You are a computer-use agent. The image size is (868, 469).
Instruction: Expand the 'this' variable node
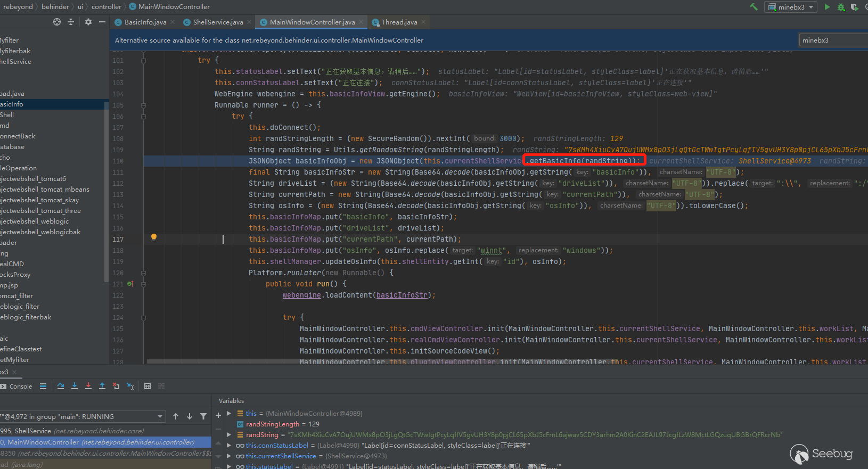[229, 414]
